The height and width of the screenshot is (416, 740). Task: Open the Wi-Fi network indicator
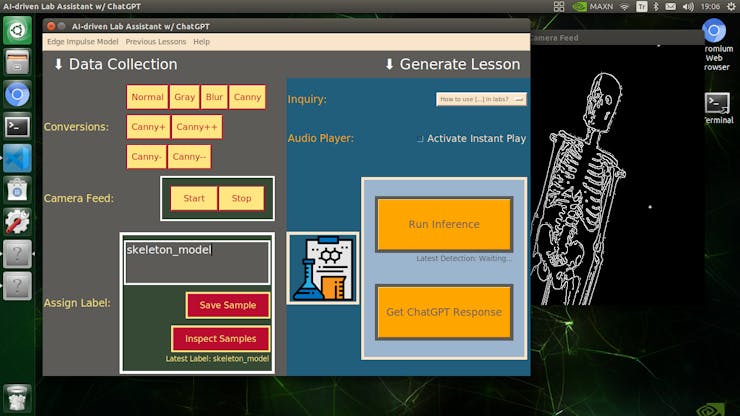click(624, 6)
